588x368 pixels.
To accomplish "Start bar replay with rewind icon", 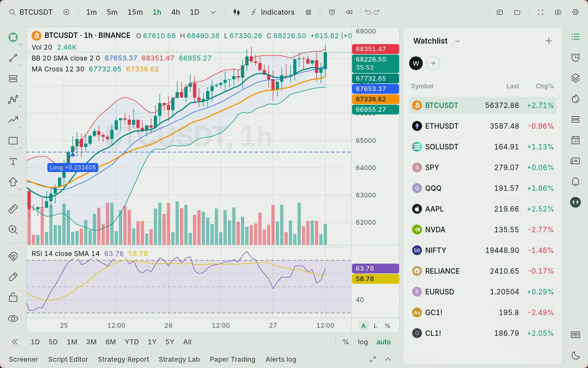I will (x=349, y=12).
